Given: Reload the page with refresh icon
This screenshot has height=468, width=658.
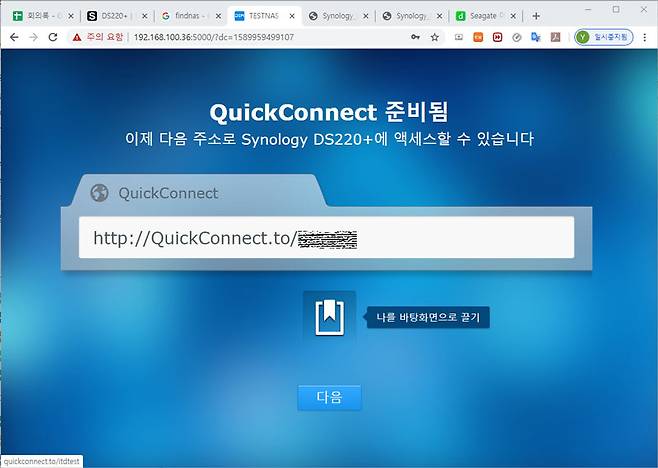Looking at the screenshot, I should click(53, 37).
